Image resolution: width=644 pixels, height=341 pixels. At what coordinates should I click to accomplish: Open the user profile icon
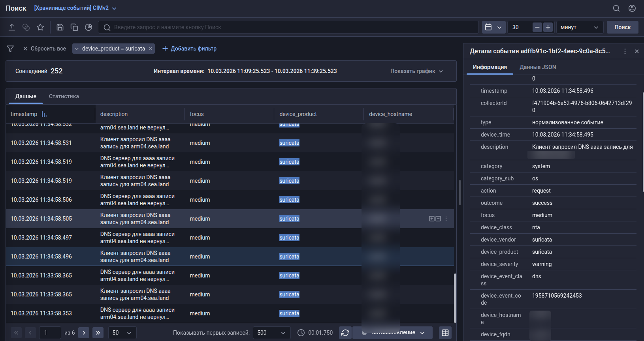point(632,8)
